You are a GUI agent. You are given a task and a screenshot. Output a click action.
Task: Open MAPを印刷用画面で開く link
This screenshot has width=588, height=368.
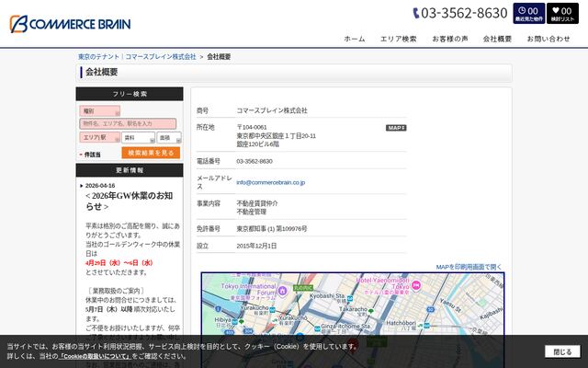[x=469, y=267]
